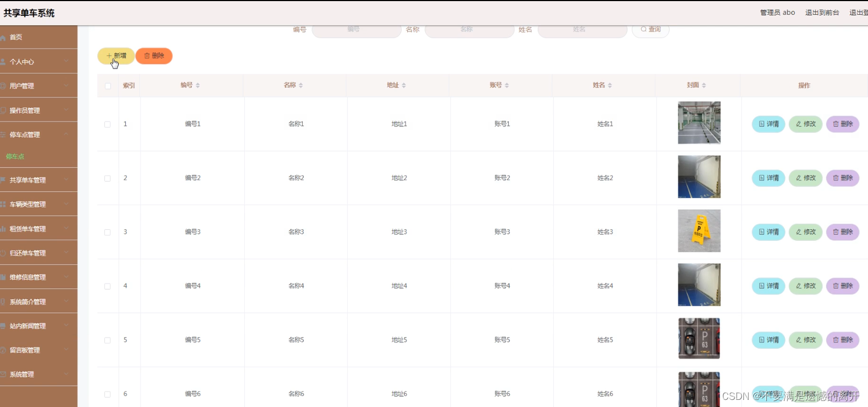Open yellow parking sign thumbnail in row 3
Image resolution: width=868 pixels, height=407 pixels.
699,231
